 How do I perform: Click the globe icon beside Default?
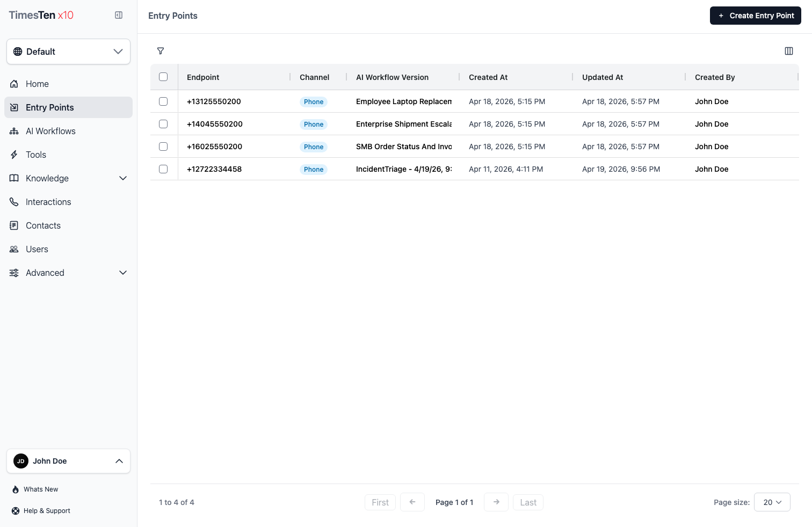click(18, 52)
